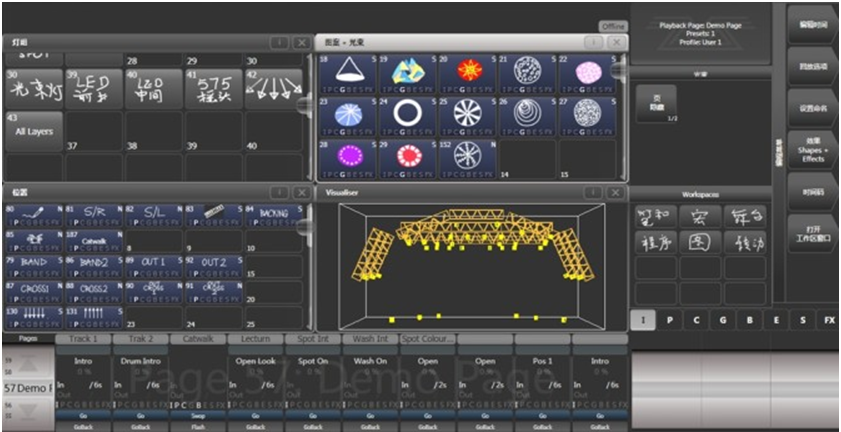The height and width of the screenshot is (432, 841).
Task: Select gobo palette 20 red starburst
Action: coord(468,72)
